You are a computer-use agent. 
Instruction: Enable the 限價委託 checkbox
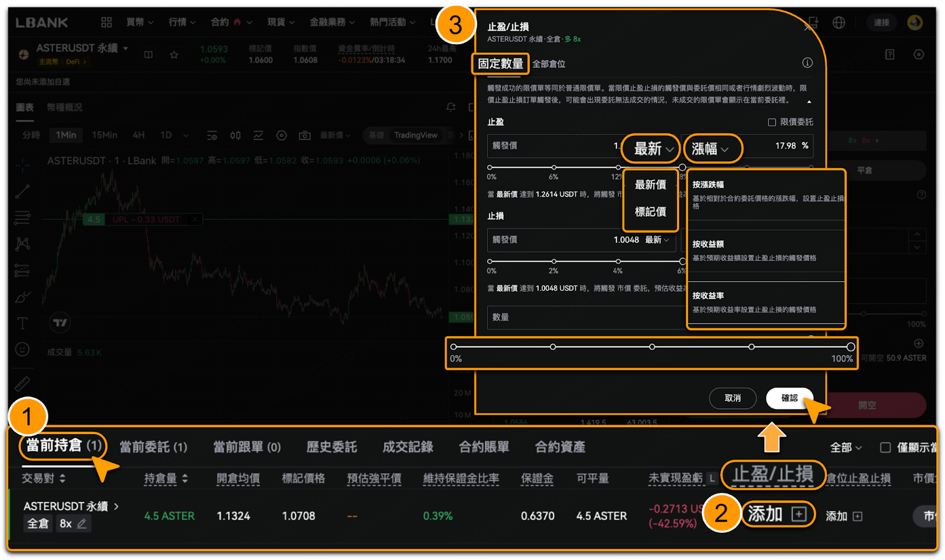click(x=771, y=122)
